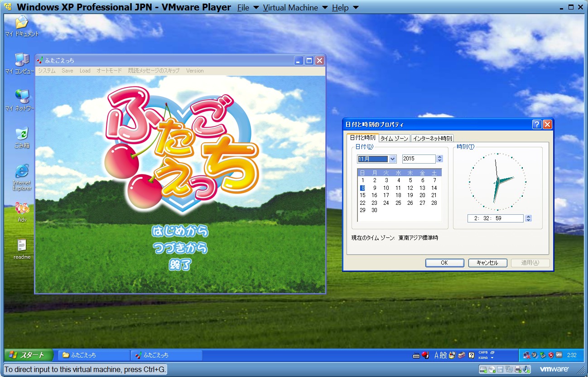This screenshot has height=377, width=588.
Task: Click the time spinner arrows
Action: 528,218
